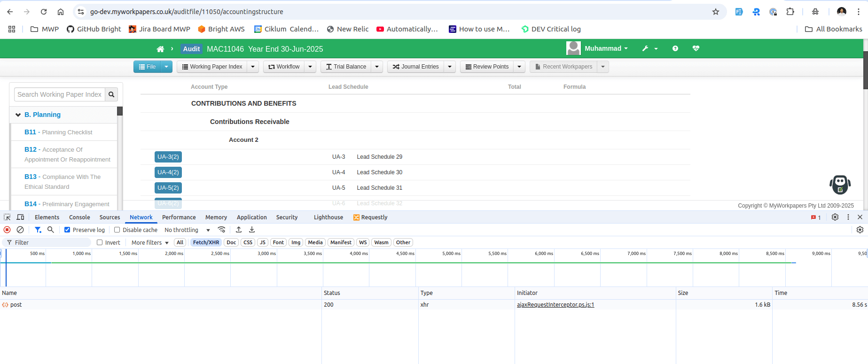This screenshot has width=868, height=364.
Task: Open DevTools settings gear beside error count
Action: tap(835, 217)
